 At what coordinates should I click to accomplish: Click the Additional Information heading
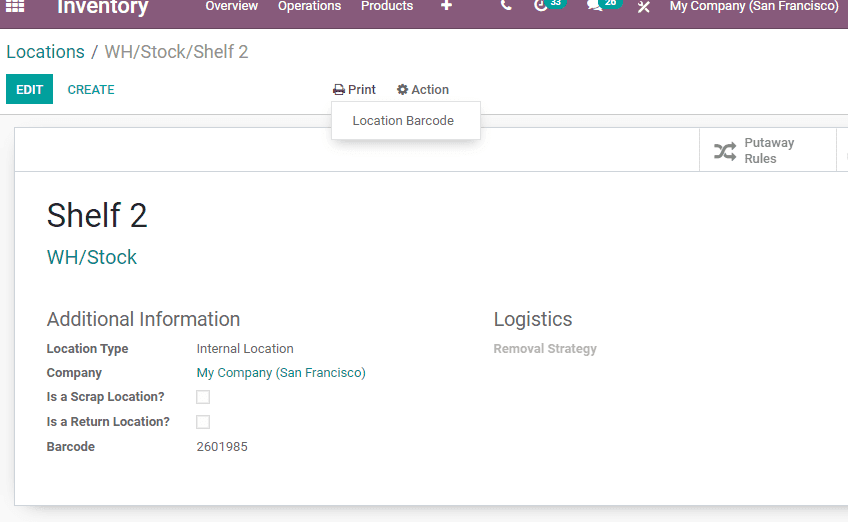click(x=143, y=319)
